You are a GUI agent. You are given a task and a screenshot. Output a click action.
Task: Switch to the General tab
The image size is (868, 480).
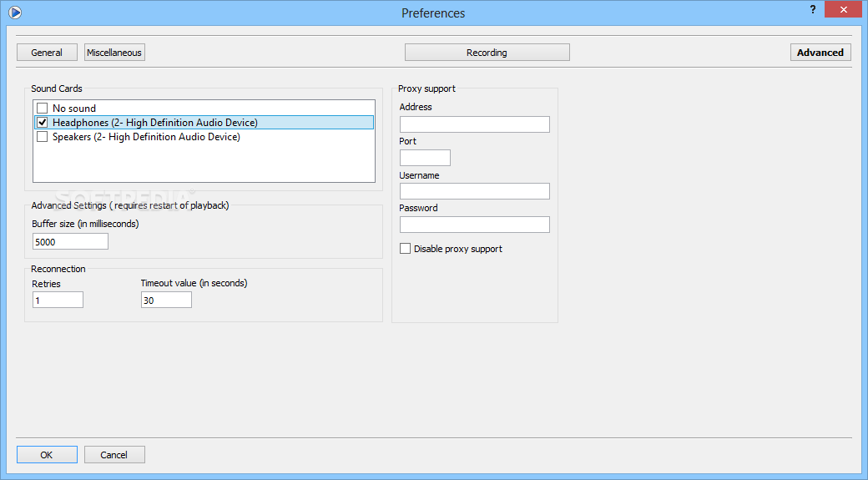(x=47, y=53)
